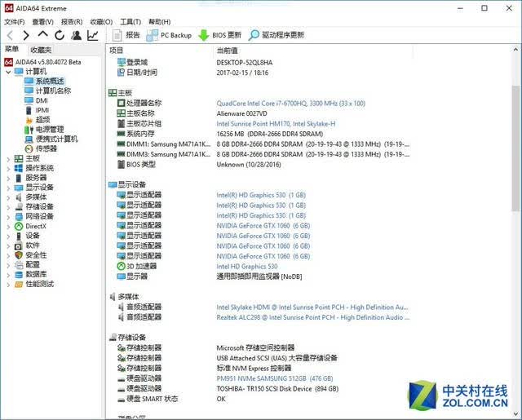Image resolution: width=522 pixels, height=420 pixels.
Task: Collapse the 计算机 tree node
Action: (8, 72)
